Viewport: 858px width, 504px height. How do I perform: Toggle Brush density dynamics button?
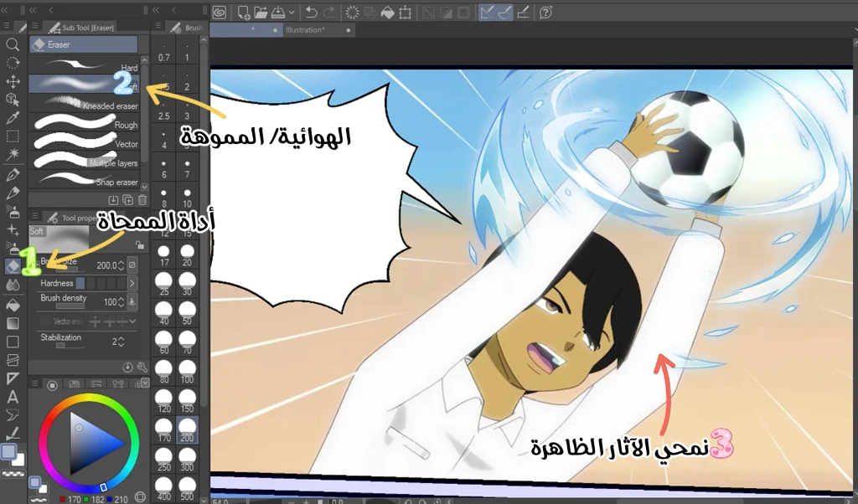pyautogui.click(x=132, y=301)
